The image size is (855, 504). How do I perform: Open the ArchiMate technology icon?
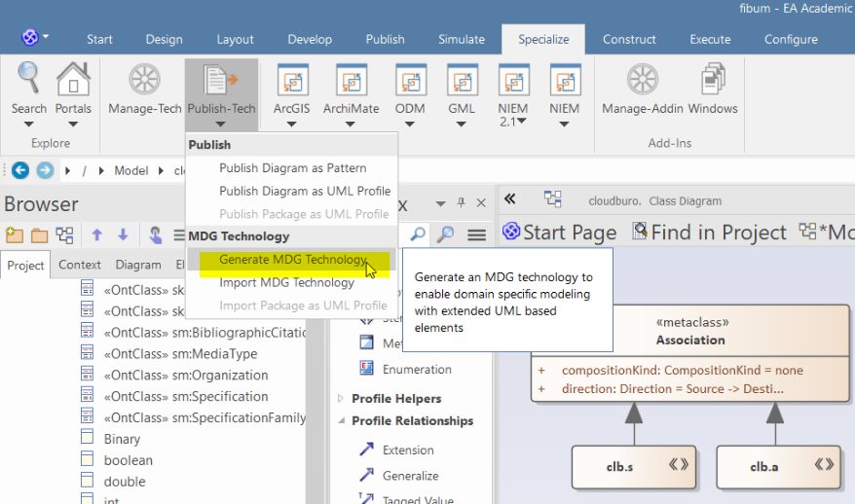click(x=351, y=80)
